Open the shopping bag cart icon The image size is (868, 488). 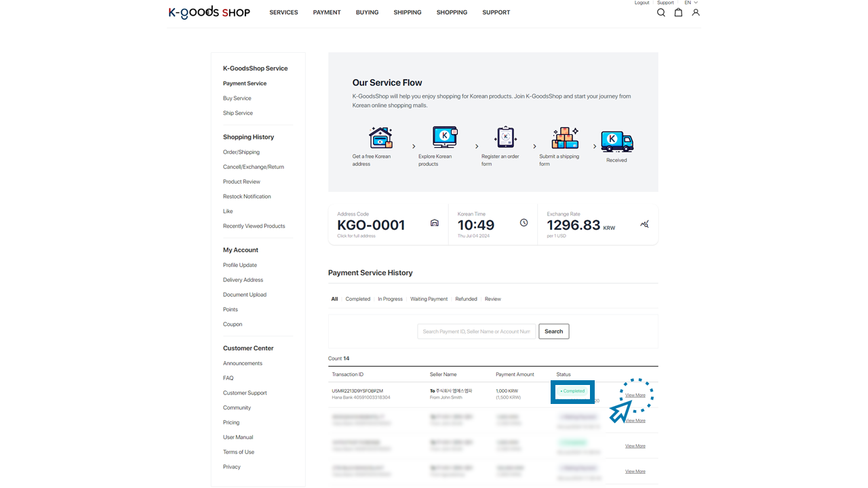click(678, 12)
